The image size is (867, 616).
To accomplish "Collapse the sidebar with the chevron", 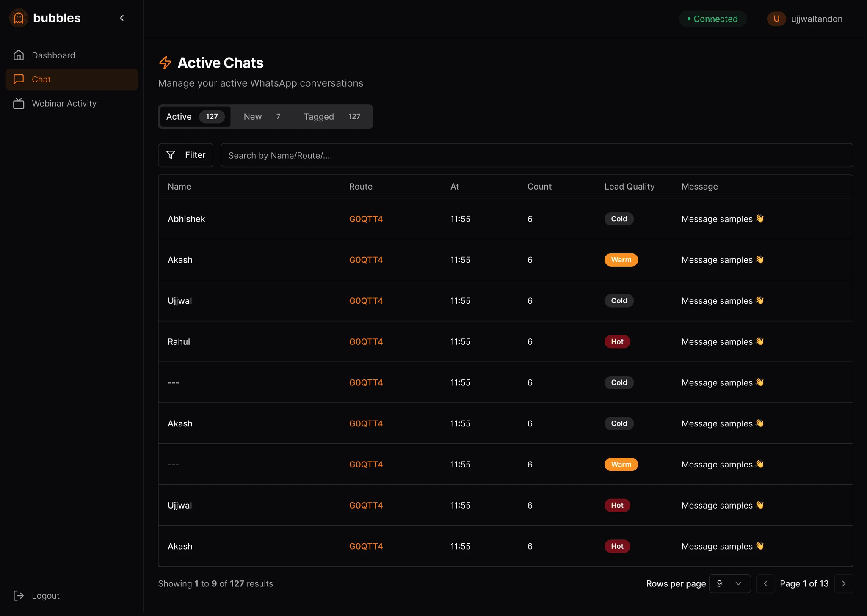I will (x=122, y=18).
